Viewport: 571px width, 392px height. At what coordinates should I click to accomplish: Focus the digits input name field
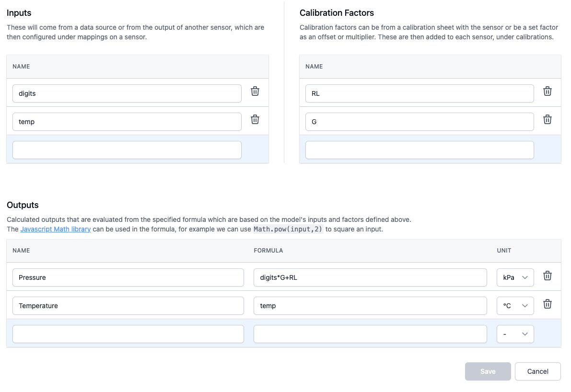pos(127,93)
